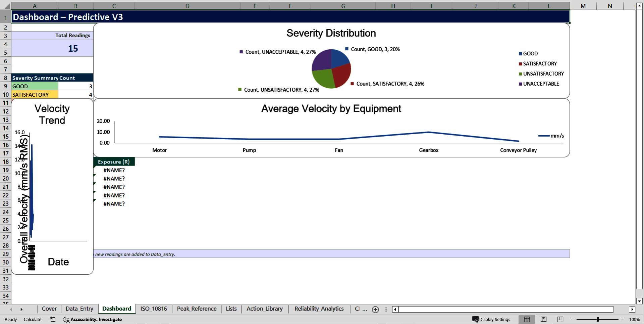The width and height of the screenshot is (644, 324).
Task: Select the cell showing Total Readings value 15
Action: point(73,48)
